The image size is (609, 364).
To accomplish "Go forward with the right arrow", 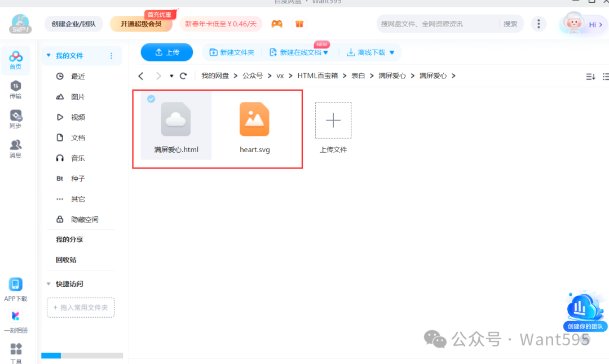I will click(x=158, y=76).
